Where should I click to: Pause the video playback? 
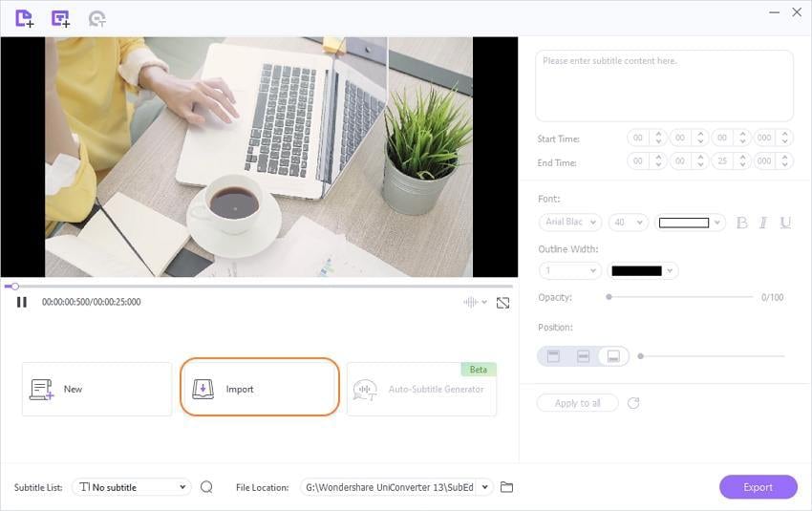point(22,302)
